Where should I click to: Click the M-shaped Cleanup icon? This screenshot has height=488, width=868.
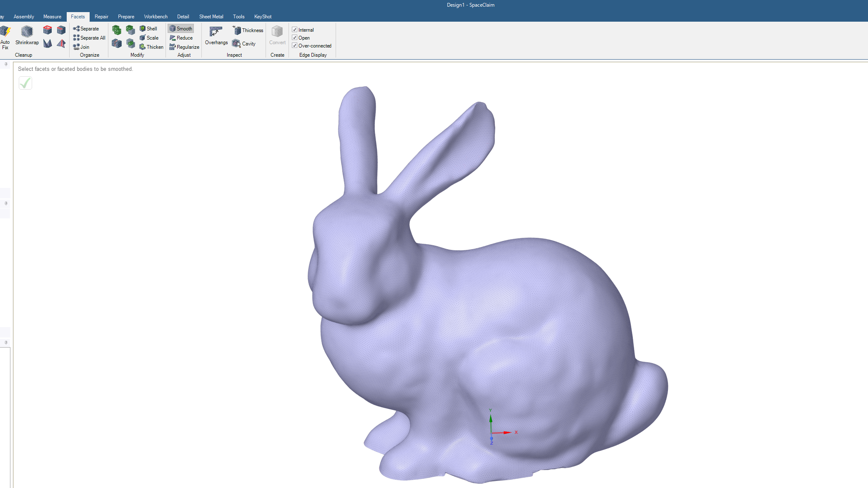coord(48,43)
